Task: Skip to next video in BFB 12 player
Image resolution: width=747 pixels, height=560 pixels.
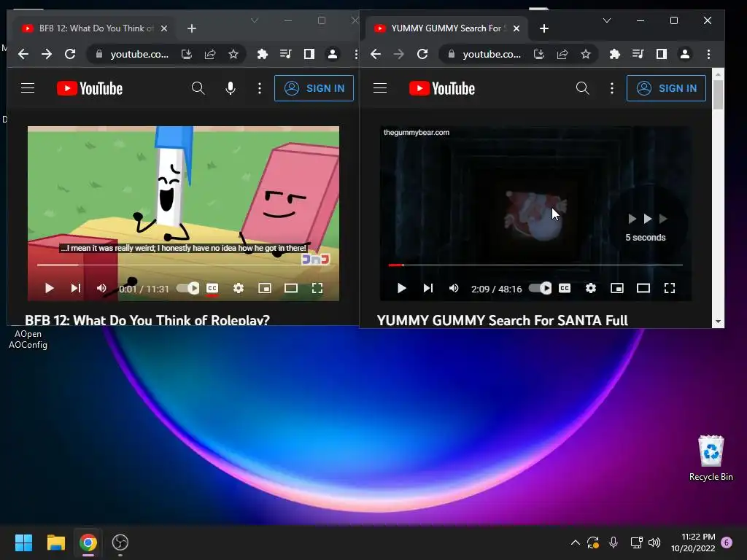Action: pyautogui.click(x=76, y=288)
